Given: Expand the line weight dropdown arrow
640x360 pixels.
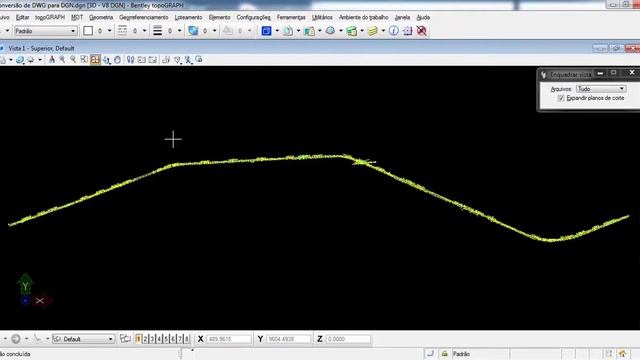Looking at the screenshot, I should pyautogui.click(x=180, y=31).
